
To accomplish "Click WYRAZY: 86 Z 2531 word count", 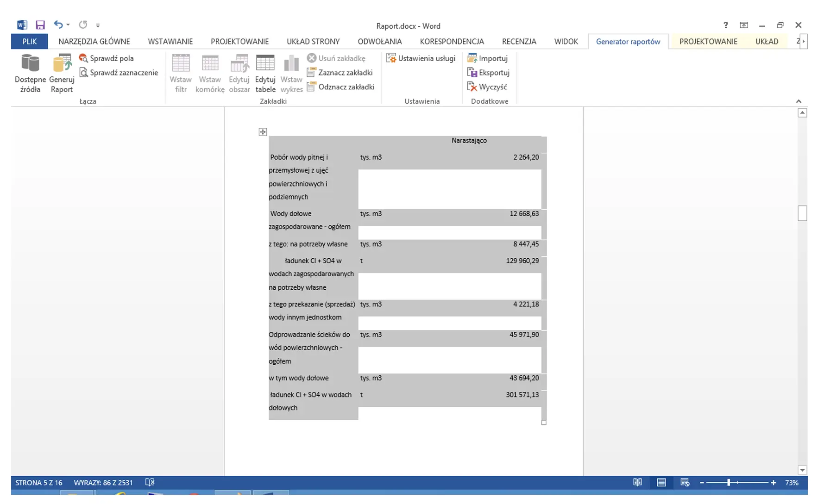I will (x=103, y=482).
